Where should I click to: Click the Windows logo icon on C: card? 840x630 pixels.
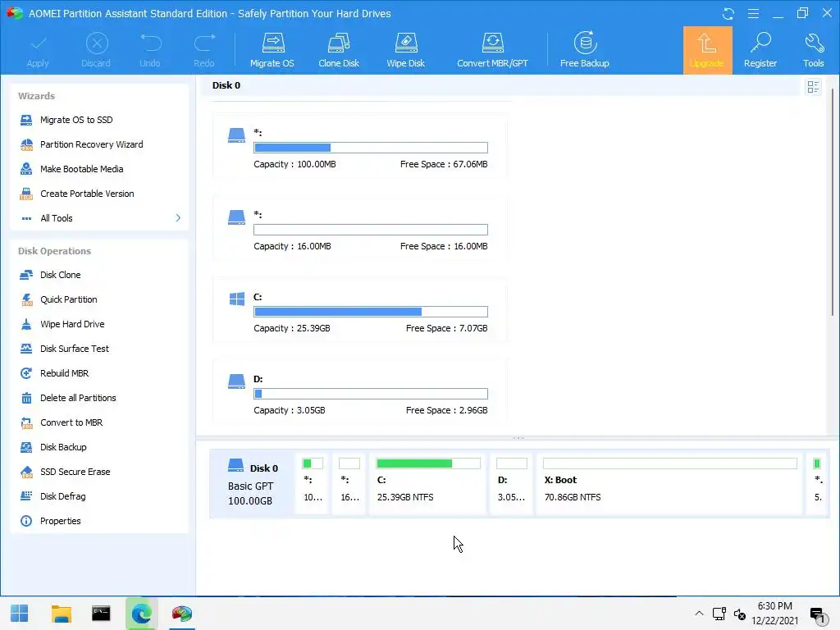click(237, 299)
